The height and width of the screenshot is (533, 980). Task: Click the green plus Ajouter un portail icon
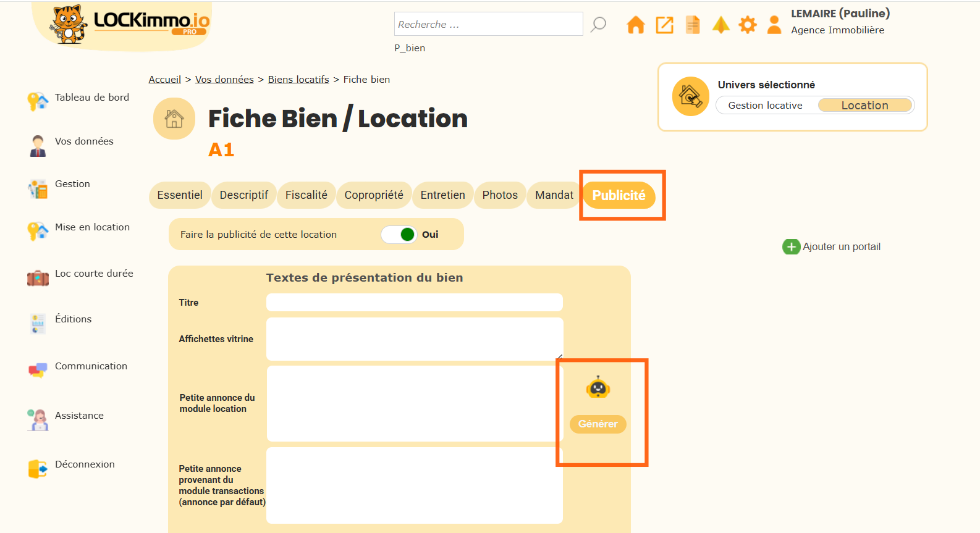[x=791, y=247]
